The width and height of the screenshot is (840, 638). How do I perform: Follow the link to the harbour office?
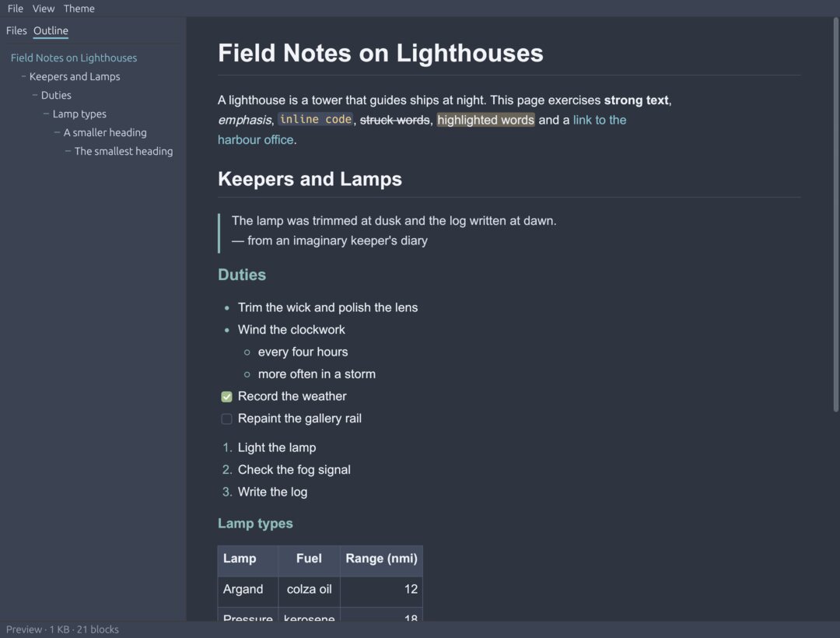point(600,120)
